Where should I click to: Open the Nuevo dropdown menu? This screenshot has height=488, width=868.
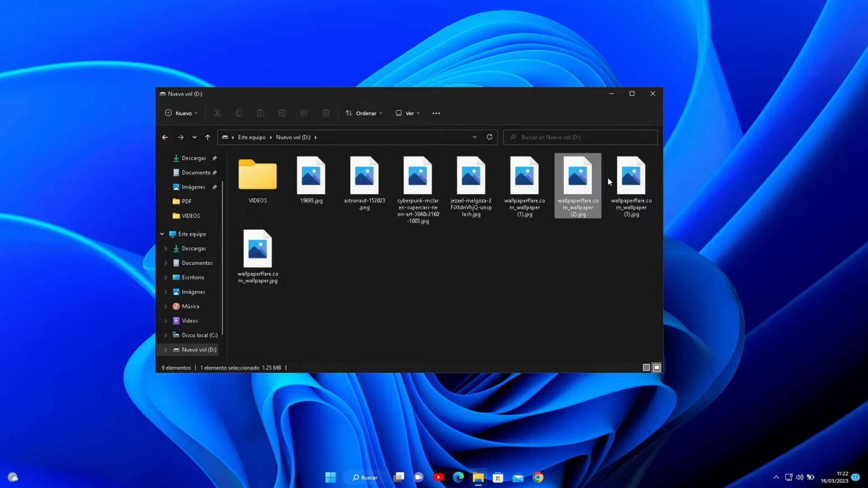pyautogui.click(x=181, y=113)
